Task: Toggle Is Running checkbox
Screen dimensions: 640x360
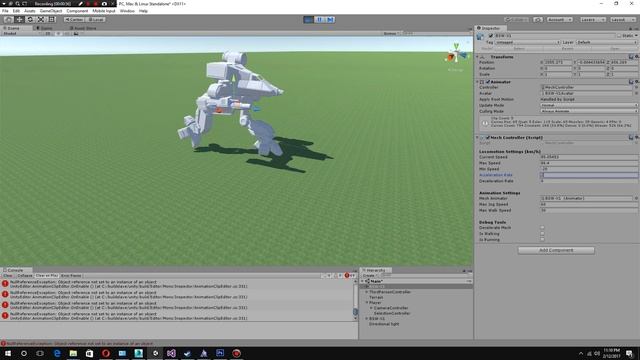Action: click(542, 240)
